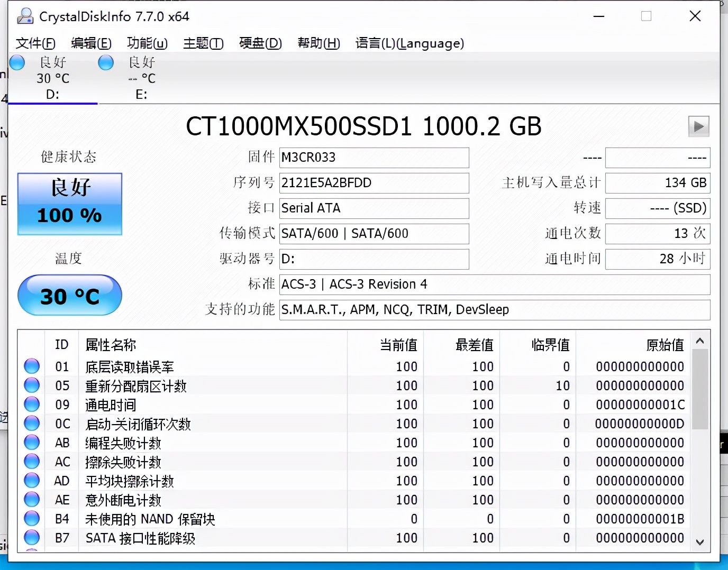Click the health indicator circle for drive E:

click(106, 62)
